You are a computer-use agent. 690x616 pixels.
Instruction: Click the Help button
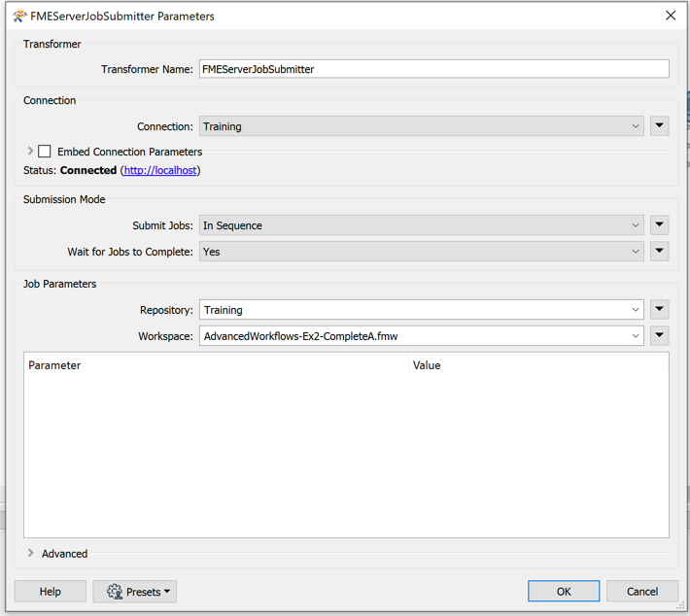pos(51,592)
